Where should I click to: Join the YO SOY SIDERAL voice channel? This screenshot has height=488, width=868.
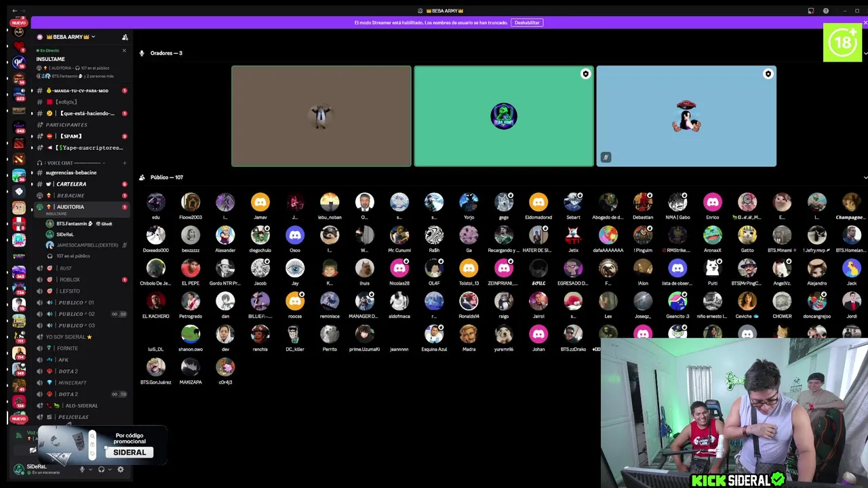pos(81,337)
